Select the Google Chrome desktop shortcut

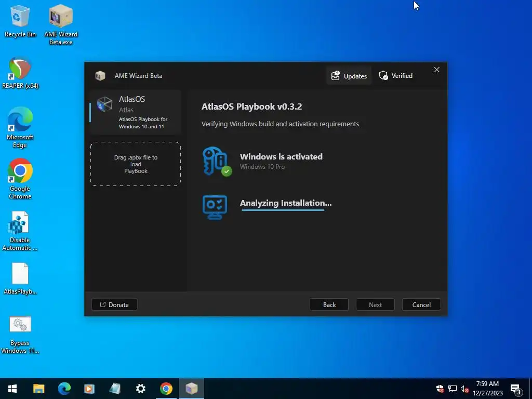(x=20, y=179)
